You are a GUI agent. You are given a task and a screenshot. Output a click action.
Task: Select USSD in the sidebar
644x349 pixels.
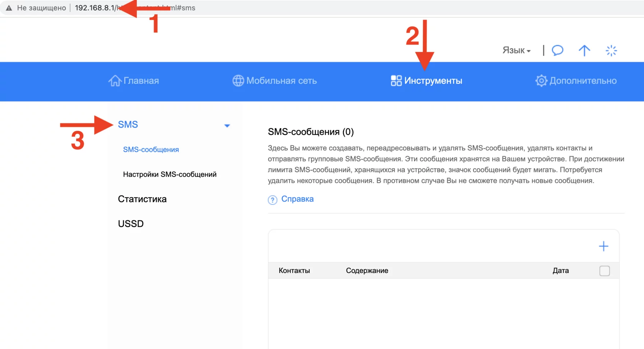pyautogui.click(x=130, y=224)
